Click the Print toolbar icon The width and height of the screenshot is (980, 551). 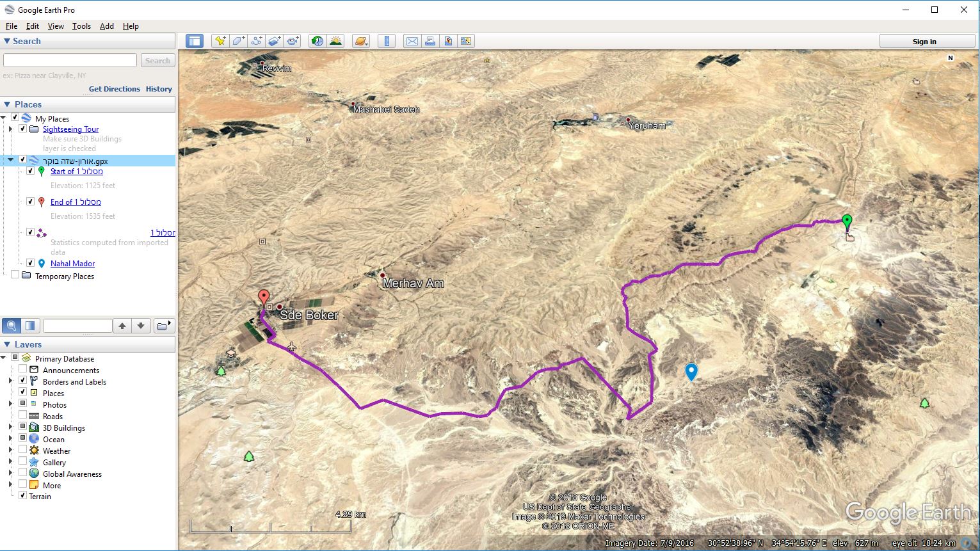click(430, 41)
